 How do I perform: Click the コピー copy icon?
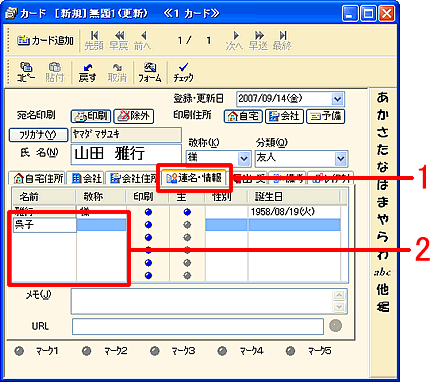pyautogui.click(x=26, y=72)
